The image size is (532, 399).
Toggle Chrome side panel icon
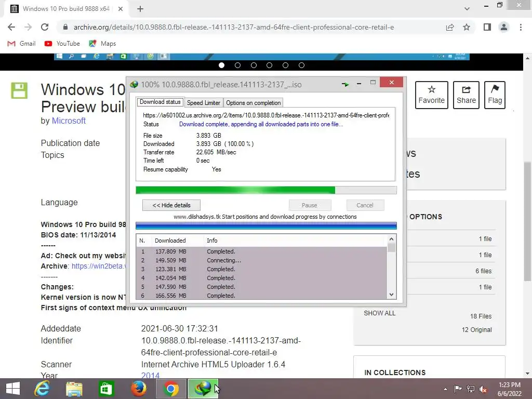tap(487, 27)
